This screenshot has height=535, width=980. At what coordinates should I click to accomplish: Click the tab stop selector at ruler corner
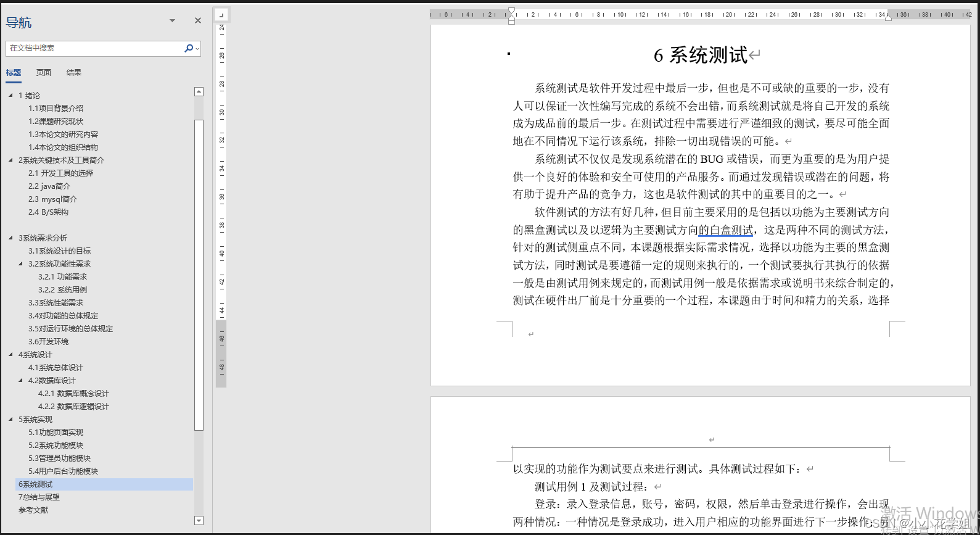pos(222,14)
